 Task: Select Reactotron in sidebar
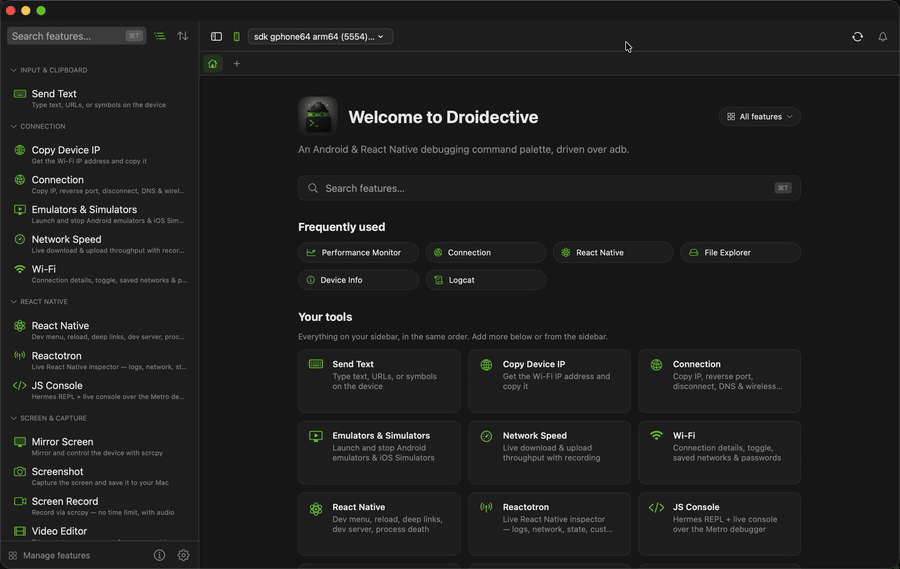(x=100, y=360)
